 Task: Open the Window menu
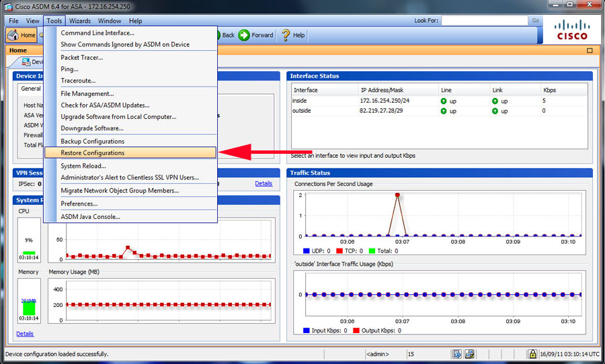(x=110, y=21)
